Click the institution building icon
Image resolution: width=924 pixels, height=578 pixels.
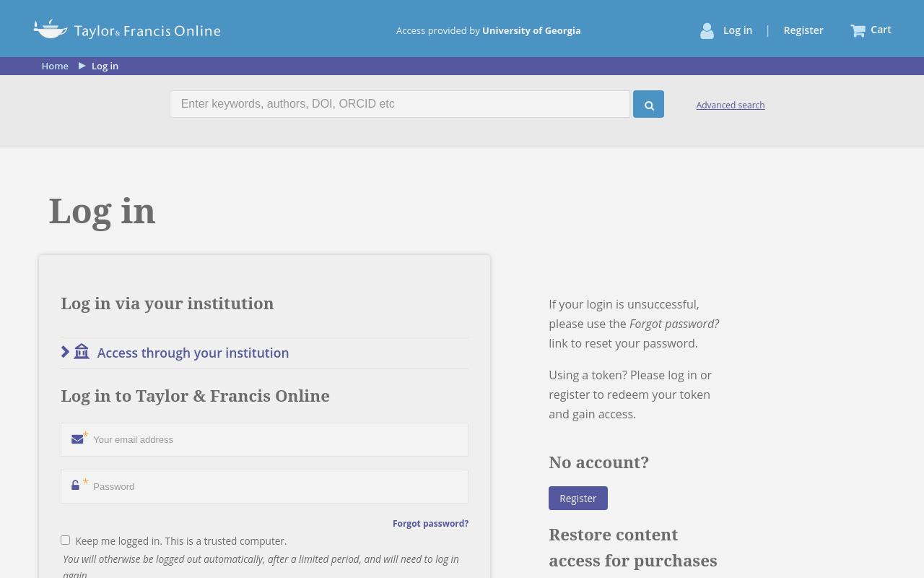click(82, 352)
